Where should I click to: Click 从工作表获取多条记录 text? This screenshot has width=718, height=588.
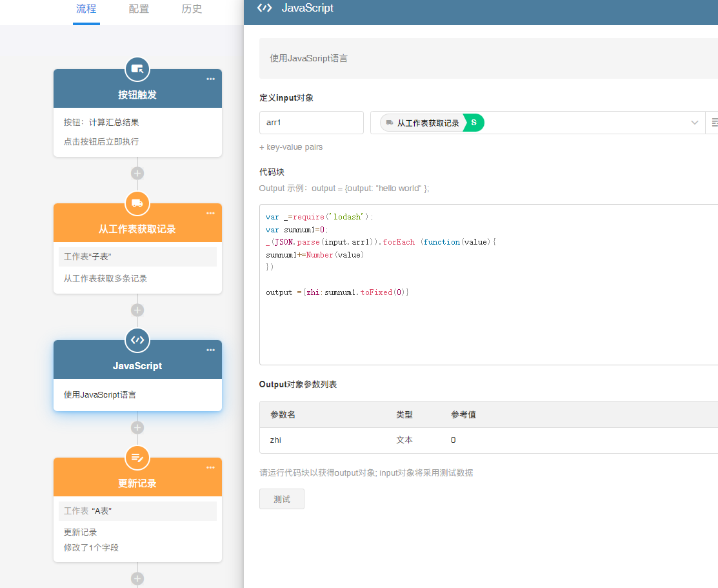click(105, 278)
